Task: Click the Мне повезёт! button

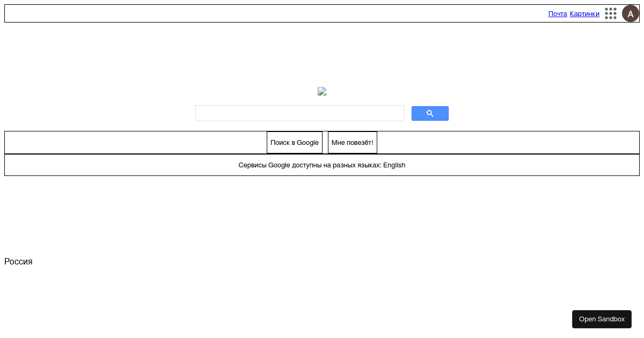Action: click(353, 143)
